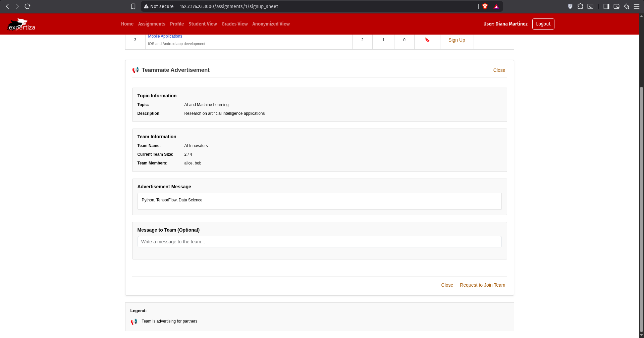
Task: Open the Home menu item
Action: pos(127,24)
